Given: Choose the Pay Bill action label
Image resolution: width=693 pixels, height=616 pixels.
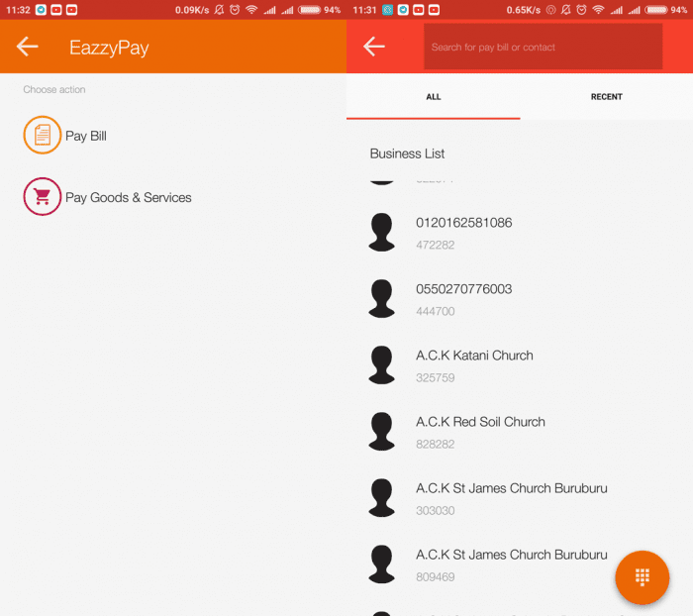Looking at the screenshot, I should click(x=86, y=137).
